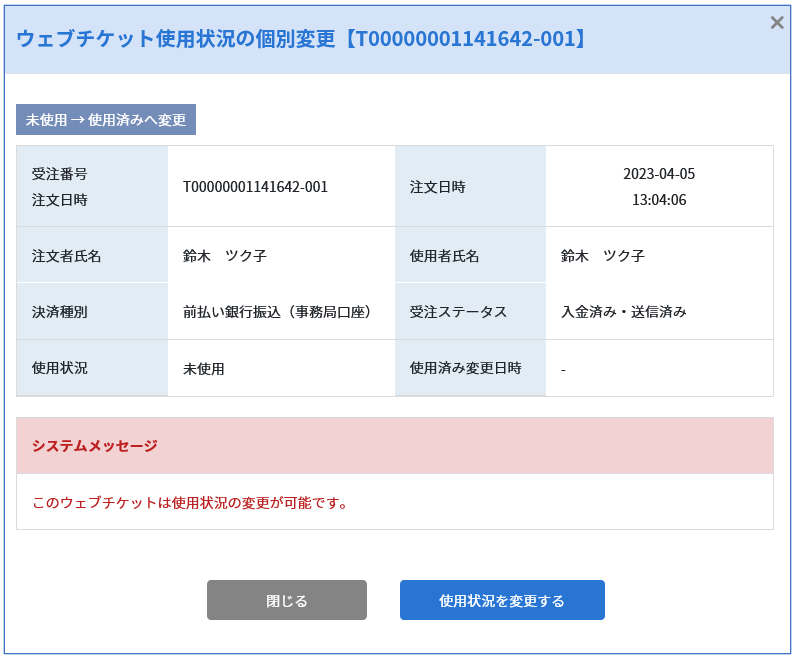
Task: Click the 未使用 → 使用済みへ変更 badge
Action: pos(106,120)
